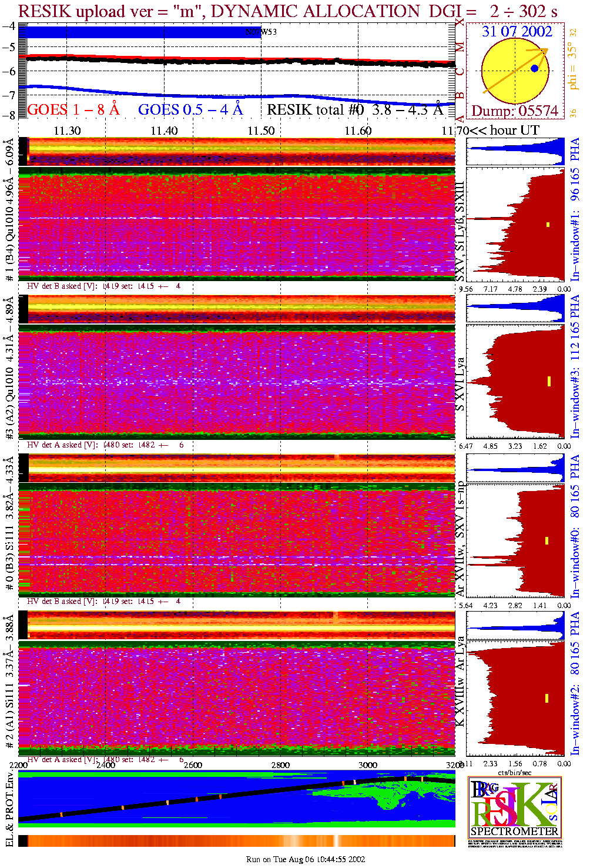Click the 2800 tick on bottom axis
The height and width of the screenshot is (868, 590).
click(280, 765)
